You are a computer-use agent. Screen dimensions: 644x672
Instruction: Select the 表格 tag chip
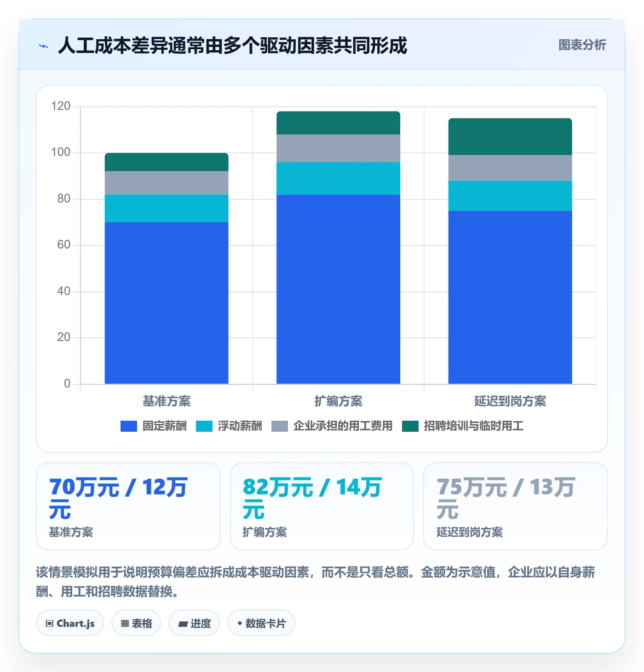tap(136, 623)
